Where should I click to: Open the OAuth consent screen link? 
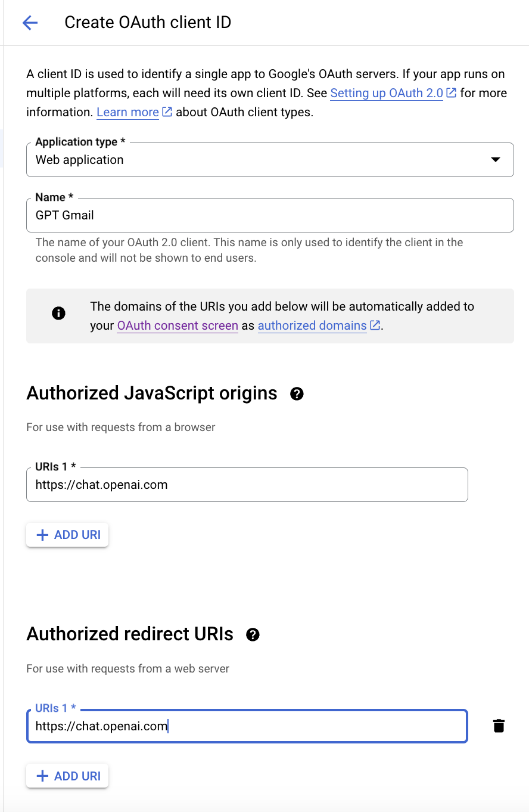178,326
